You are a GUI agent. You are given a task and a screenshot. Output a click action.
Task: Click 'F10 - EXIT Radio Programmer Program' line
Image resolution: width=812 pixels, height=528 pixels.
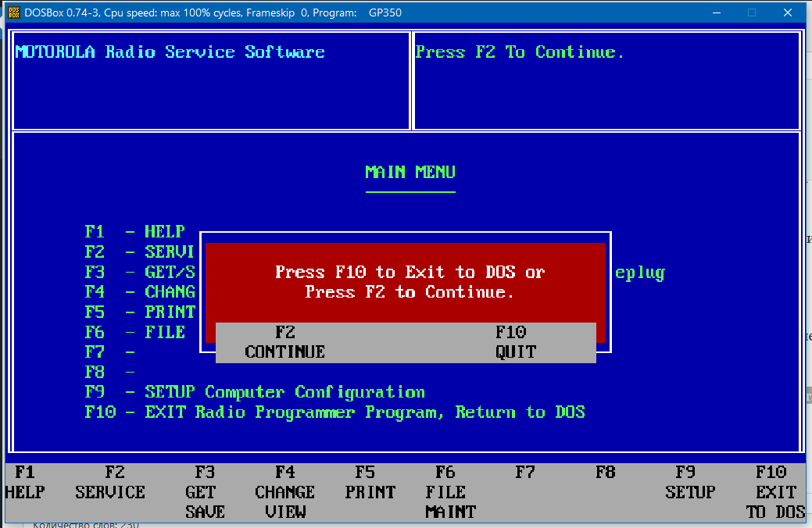335,412
